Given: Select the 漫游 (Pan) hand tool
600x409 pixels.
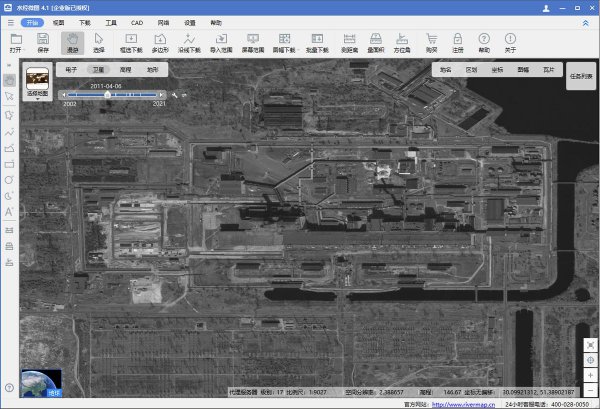Looking at the screenshot, I should click(x=71, y=41).
